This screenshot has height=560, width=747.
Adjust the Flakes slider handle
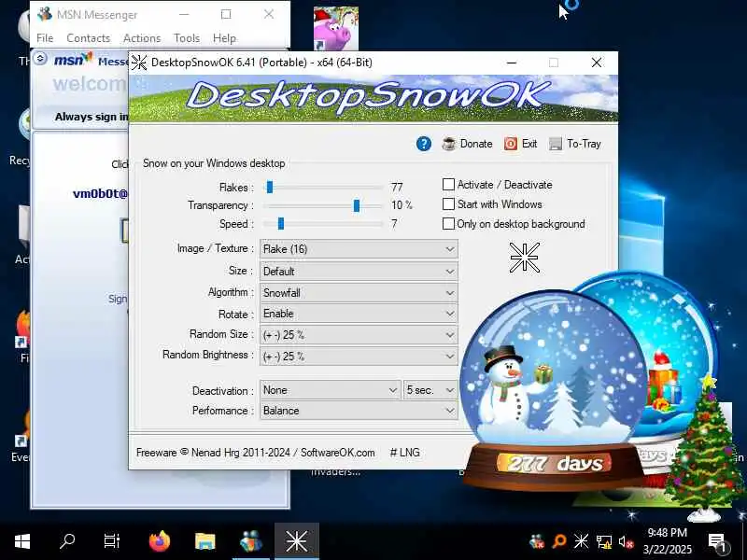[x=270, y=188]
